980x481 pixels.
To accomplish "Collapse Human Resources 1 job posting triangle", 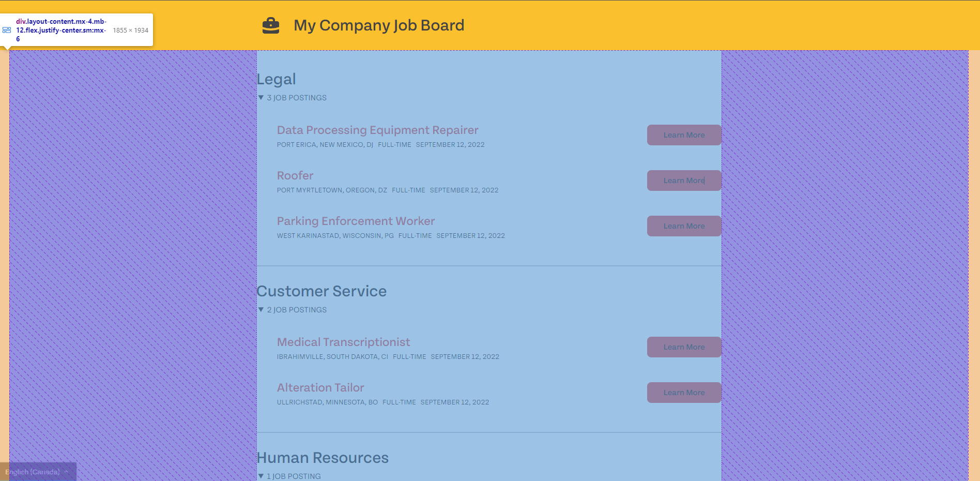I will coord(261,476).
